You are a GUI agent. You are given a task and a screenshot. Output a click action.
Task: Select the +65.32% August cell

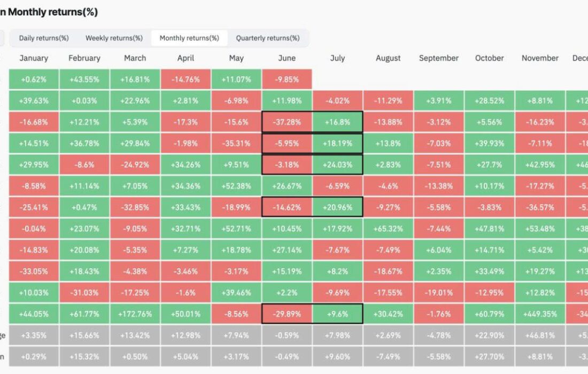click(x=388, y=229)
